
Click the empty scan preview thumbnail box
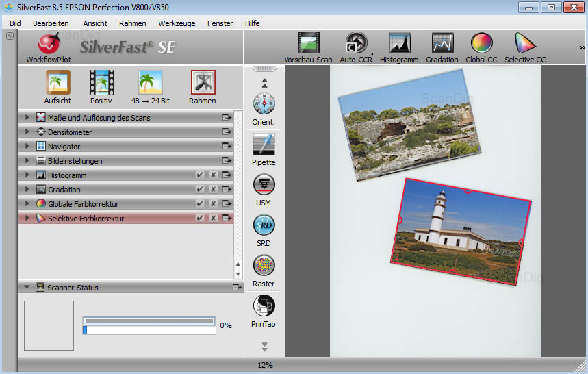tap(49, 325)
